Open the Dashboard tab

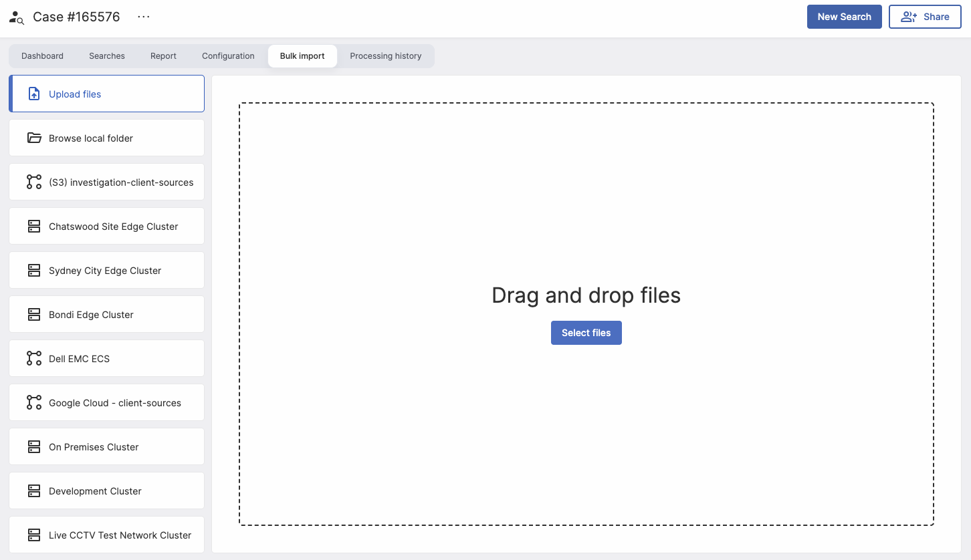tap(42, 56)
